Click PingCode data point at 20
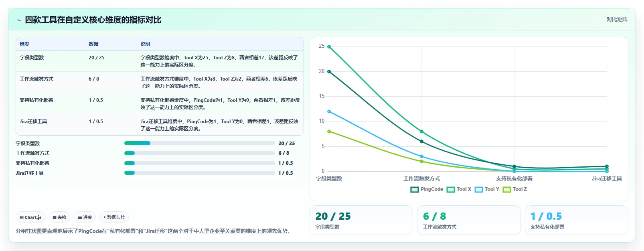Screen dimensions: 644x251 [x=329, y=72]
